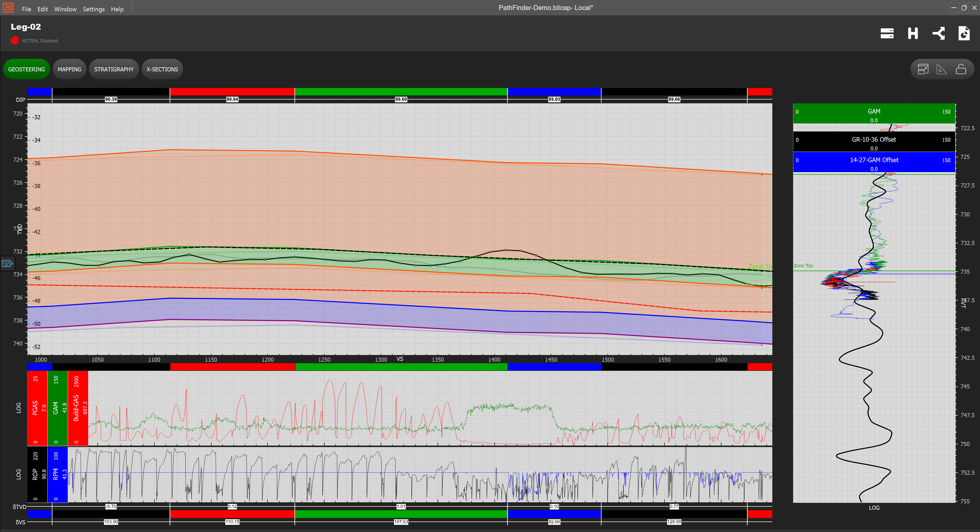Click the 110.15 δVS value
The image size is (980, 532).
pos(232,522)
